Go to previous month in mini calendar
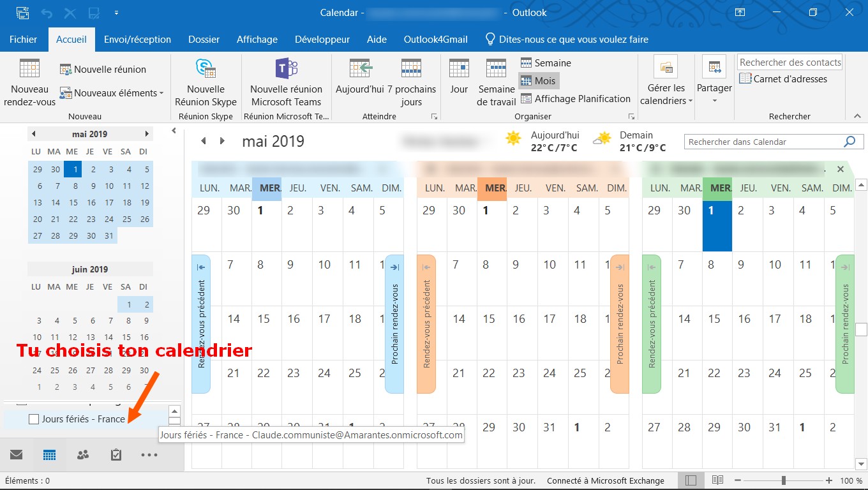This screenshot has width=868, height=490. [x=34, y=134]
